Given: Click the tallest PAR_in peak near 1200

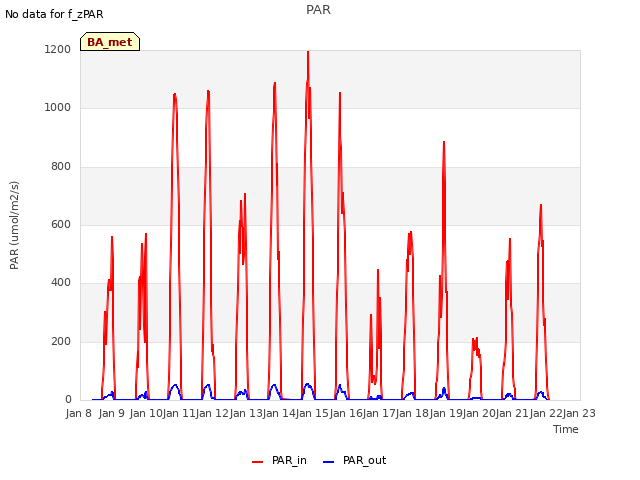Looking at the screenshot, I should tap(308, 52).
